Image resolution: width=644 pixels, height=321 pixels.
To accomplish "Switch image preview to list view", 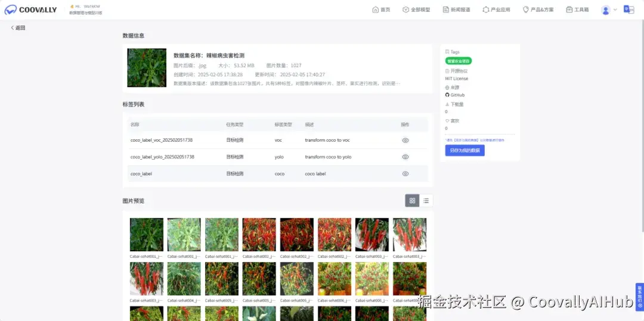I will point(426,201).
